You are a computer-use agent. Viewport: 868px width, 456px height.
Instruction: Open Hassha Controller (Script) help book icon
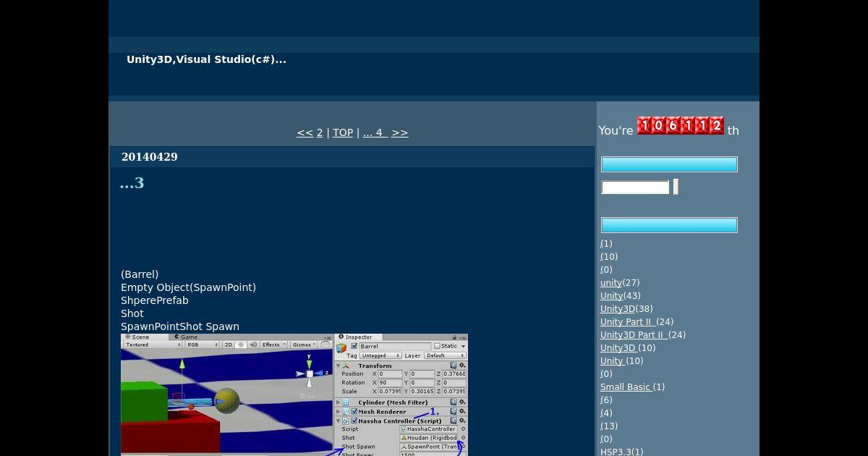(x=454, y=420)
